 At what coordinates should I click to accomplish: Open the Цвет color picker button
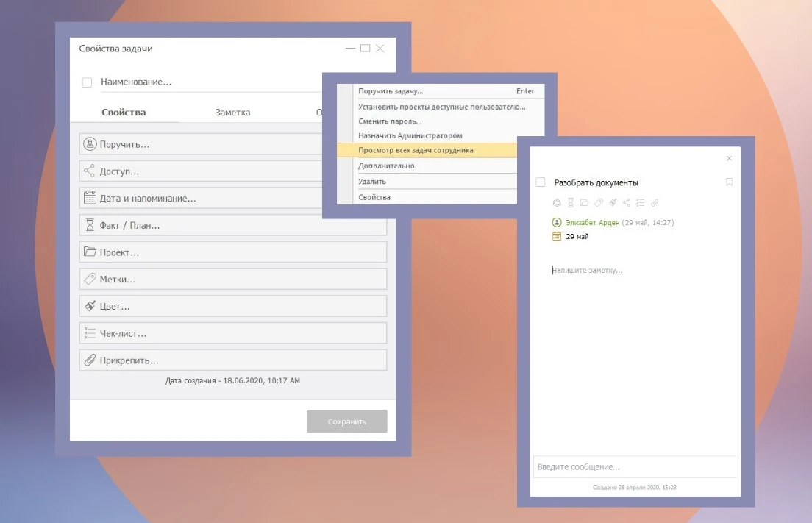[x=232, y=306]
